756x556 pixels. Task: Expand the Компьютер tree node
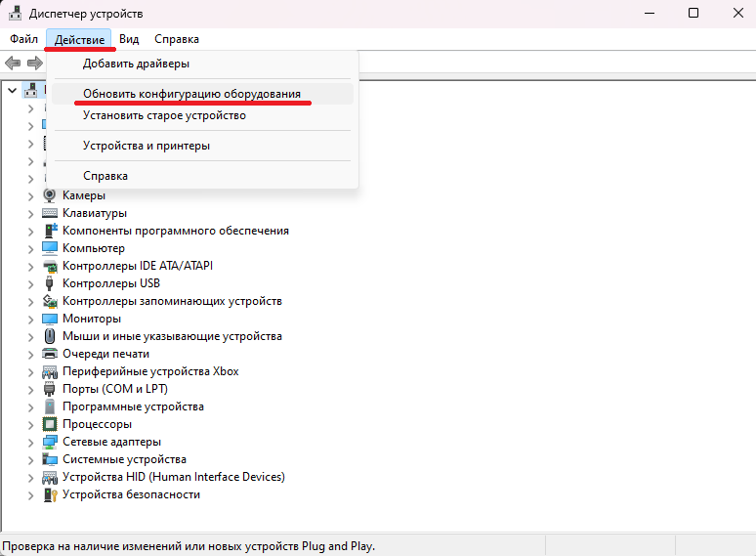coord(31,248)
